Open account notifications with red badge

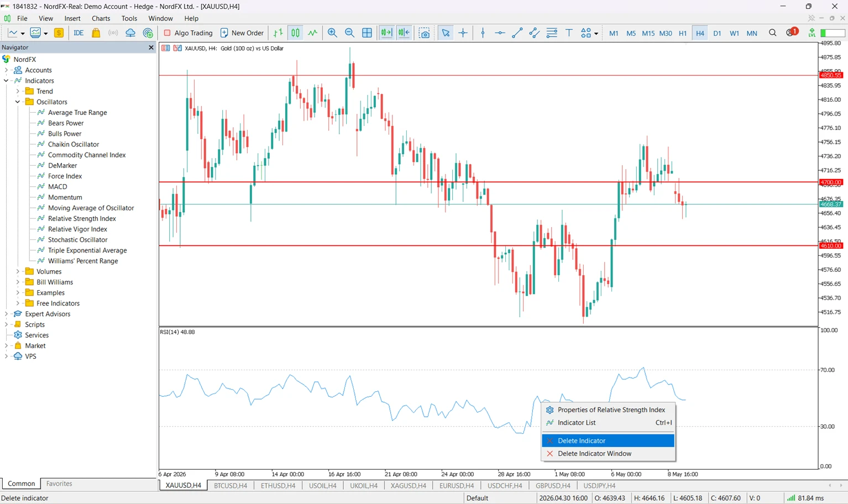click(x=792, y=33)
